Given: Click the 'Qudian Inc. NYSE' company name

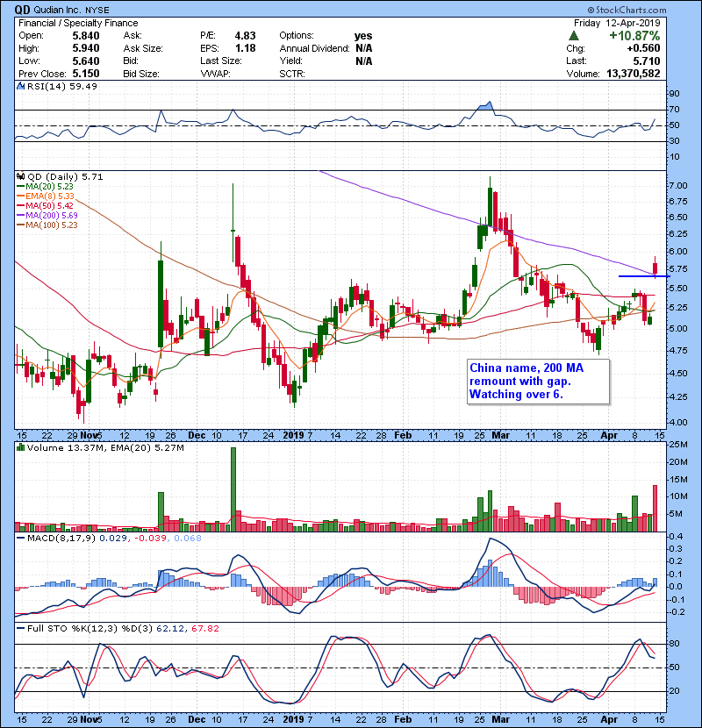Looking at the screenshot, I should click(x=72, y=10).
